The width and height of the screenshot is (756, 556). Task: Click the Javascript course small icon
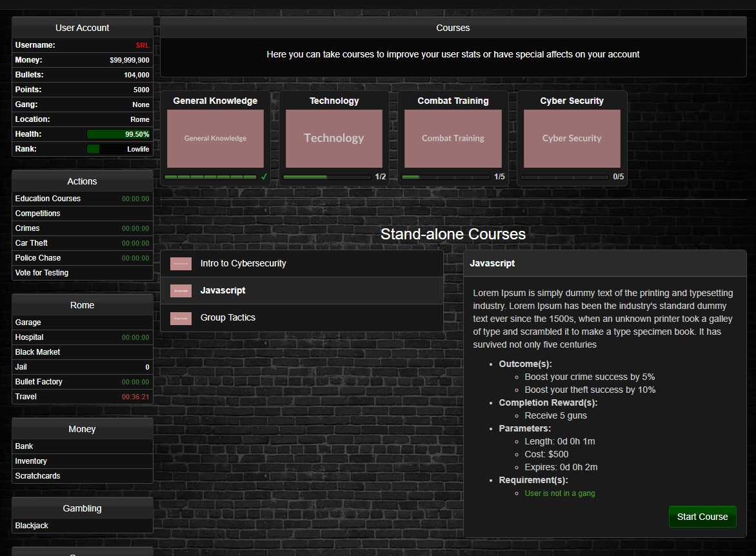point(181,291)
